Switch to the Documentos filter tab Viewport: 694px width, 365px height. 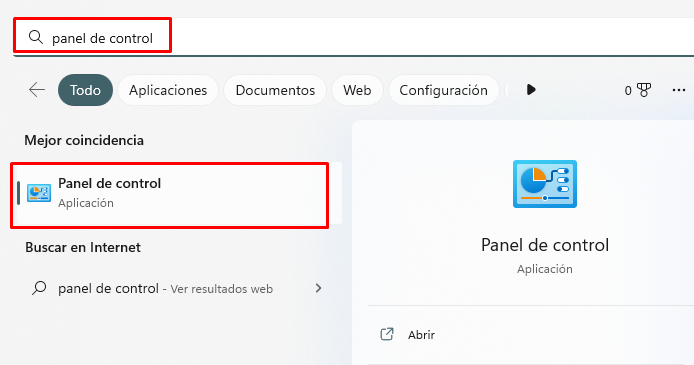tap(275, 90)
